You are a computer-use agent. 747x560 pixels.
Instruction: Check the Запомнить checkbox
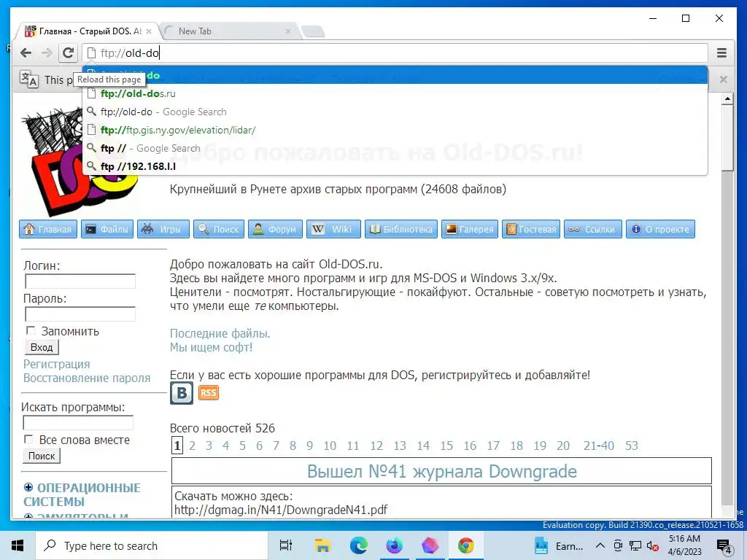[x=31, y=330]
